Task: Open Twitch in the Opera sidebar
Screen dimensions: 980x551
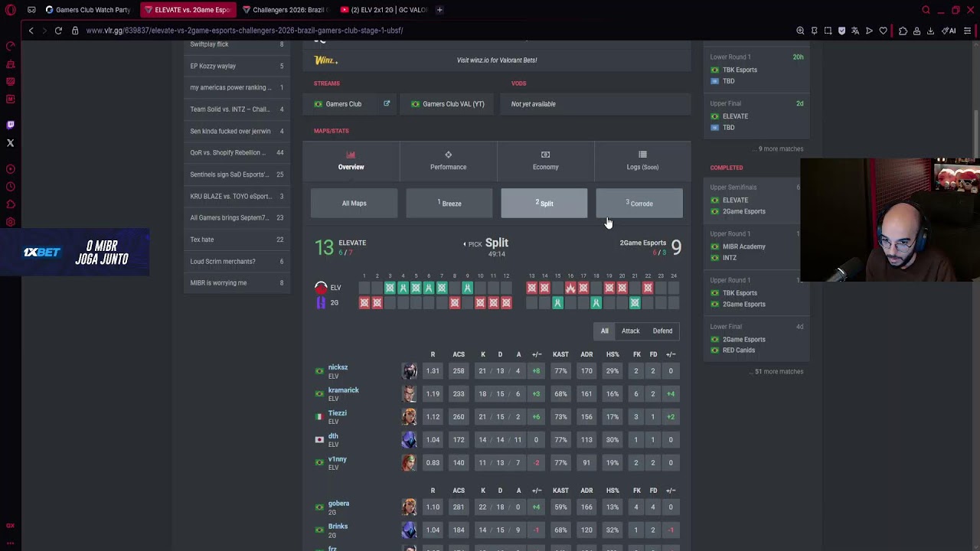Action: point(11,125)
